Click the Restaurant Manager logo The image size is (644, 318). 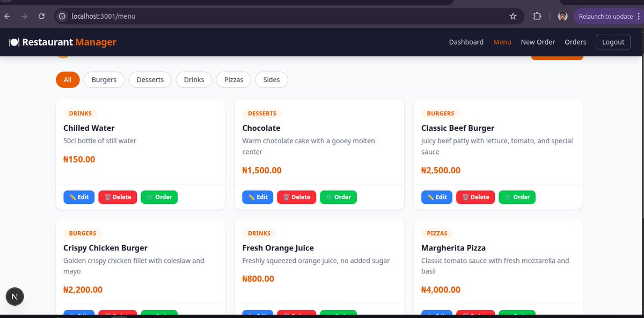pos(63,42)
